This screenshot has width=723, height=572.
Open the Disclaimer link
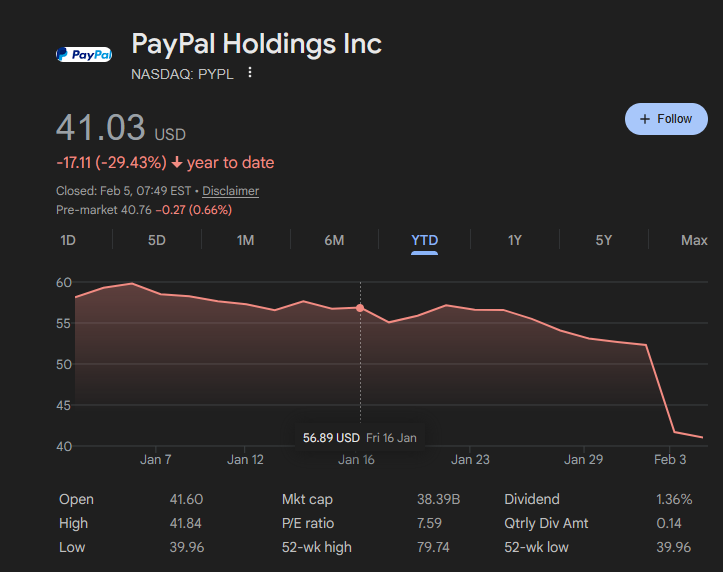click(x=231, y=191)
